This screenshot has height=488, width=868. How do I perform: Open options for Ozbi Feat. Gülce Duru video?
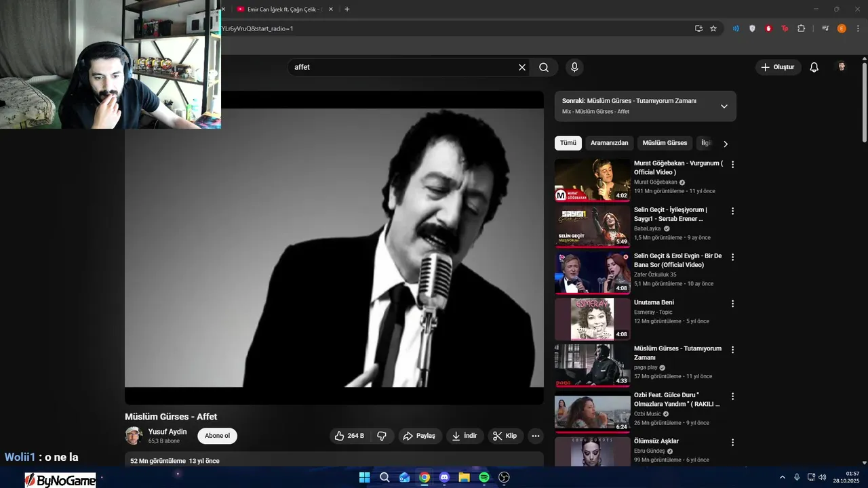[732, 396]
